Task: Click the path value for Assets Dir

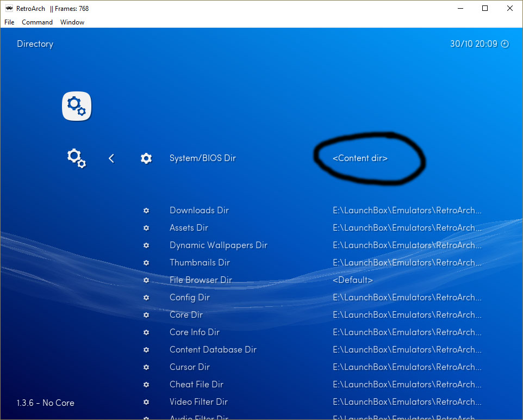Action: point(407,228)
